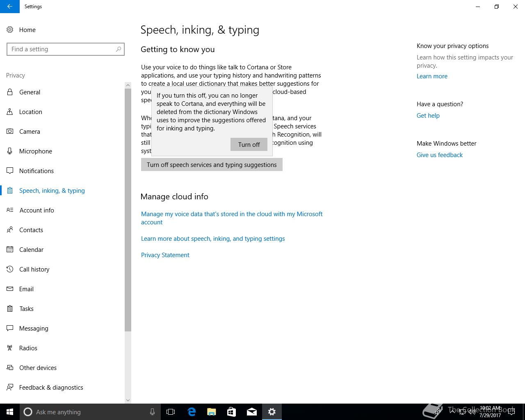This screenshot has width=525, height=420.
Task: Open the Home gear icon
Action: 10,30
